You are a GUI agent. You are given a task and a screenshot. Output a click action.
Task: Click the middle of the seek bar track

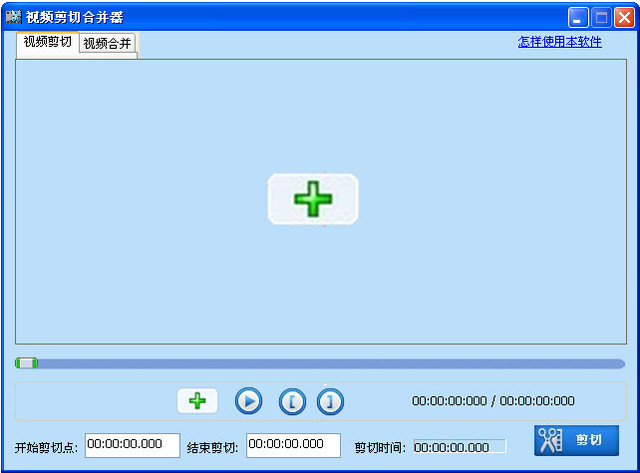pyautogui.click(x=320, y=364)
